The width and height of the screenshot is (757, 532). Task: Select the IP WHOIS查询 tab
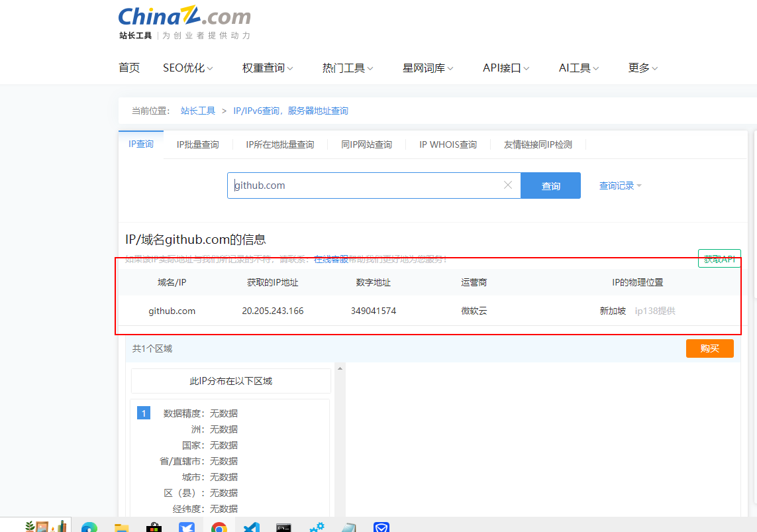448,143
